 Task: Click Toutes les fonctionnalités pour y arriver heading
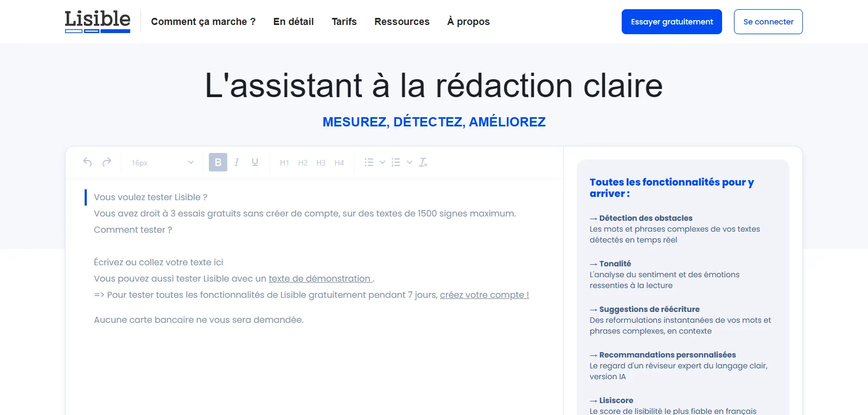(x=672, y=188)
